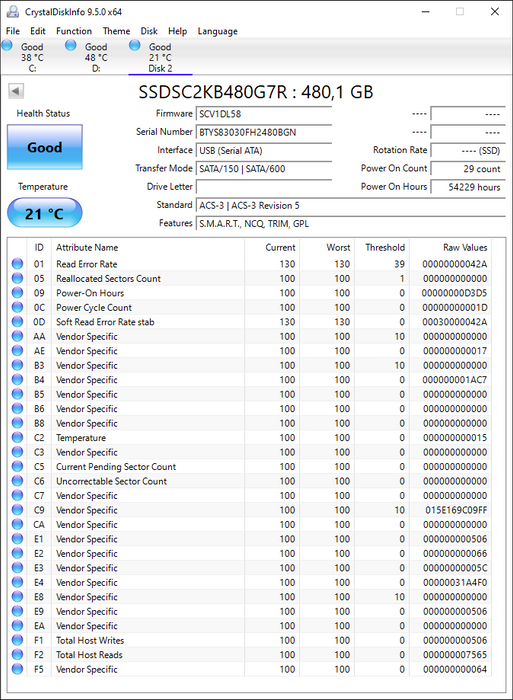Click the Good health status button
The width and height of the screenshot is (513, 700).
45,147
